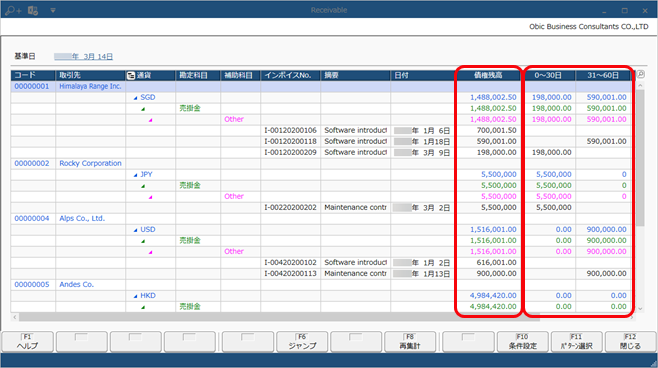This screenshot has width=658, height=368.
Task: Click horizontal scrollbar left arrow
Action: (x=15, y=317)
